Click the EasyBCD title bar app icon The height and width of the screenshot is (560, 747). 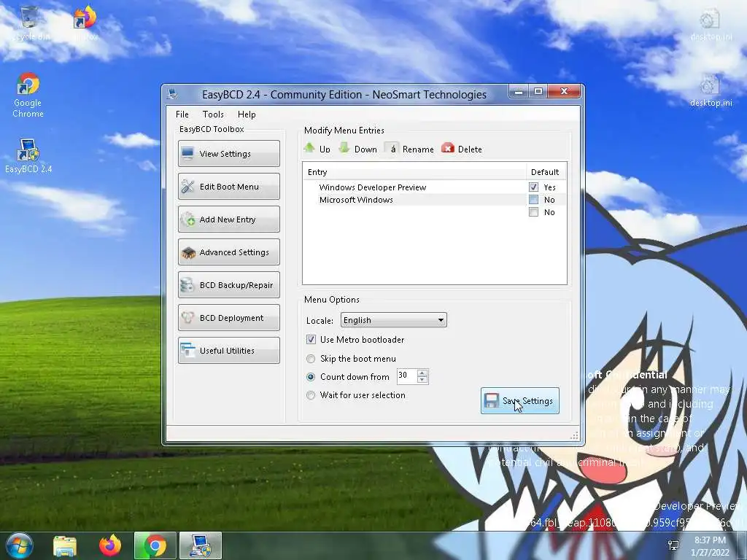pos(172,94)
